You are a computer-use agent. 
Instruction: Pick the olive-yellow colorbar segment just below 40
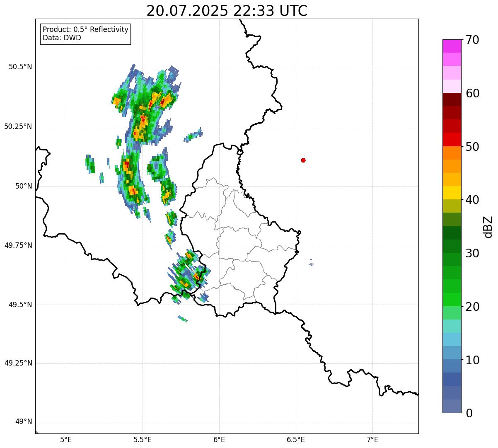coord(452,206)
